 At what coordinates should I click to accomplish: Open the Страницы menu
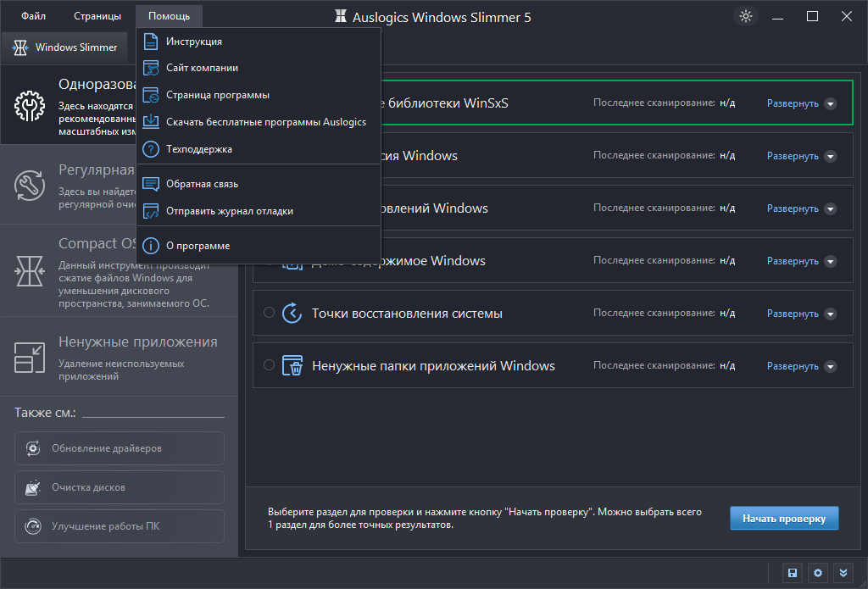[97, 16]
